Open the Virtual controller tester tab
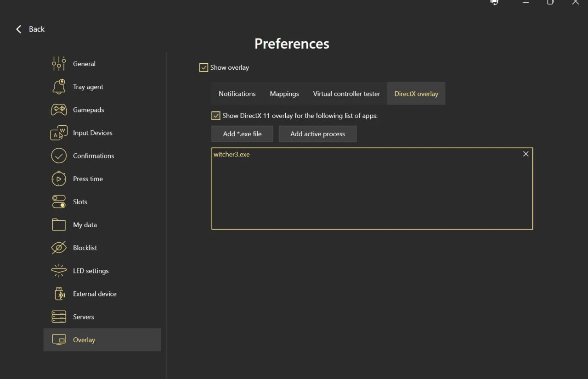Screen dimensions: 588x379 point(346,94)
